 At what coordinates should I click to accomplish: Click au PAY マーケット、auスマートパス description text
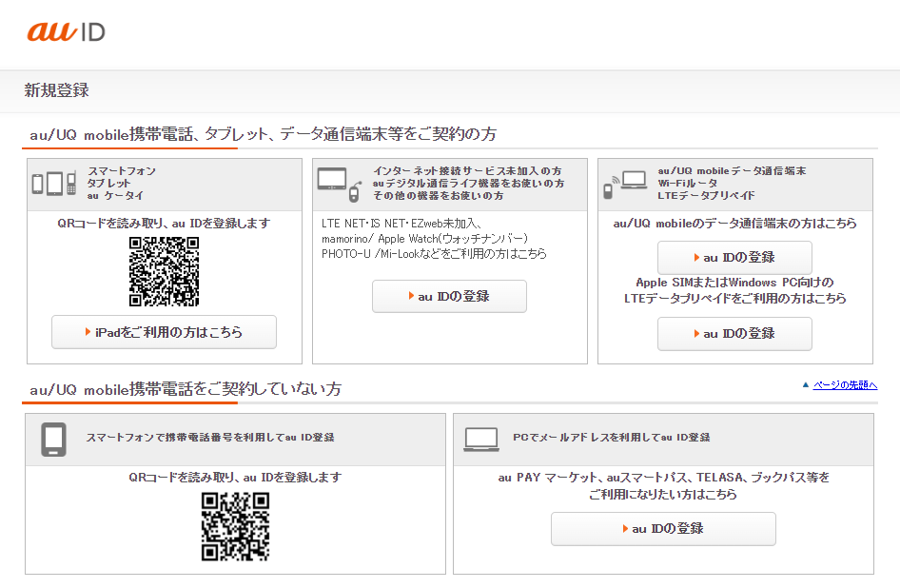663,486
